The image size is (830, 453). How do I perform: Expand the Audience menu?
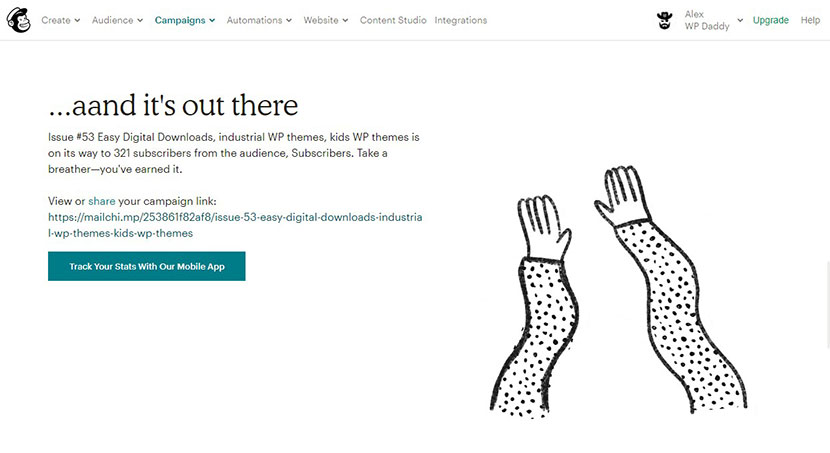coord(117,20)
